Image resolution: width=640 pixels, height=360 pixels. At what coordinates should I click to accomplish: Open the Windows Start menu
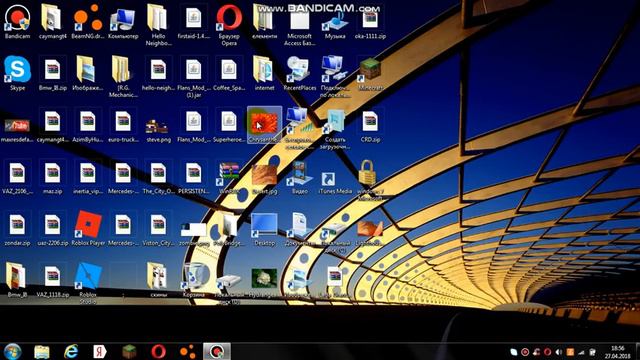click(12, 351)
